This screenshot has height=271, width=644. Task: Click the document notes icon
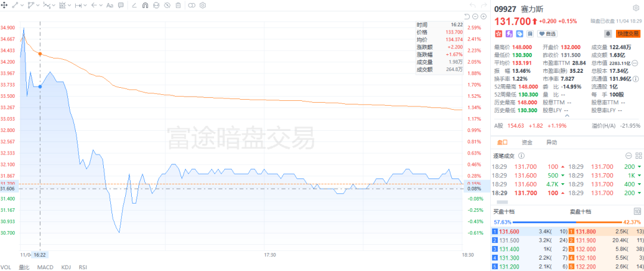pyautogui.click(x=530, y=33)
